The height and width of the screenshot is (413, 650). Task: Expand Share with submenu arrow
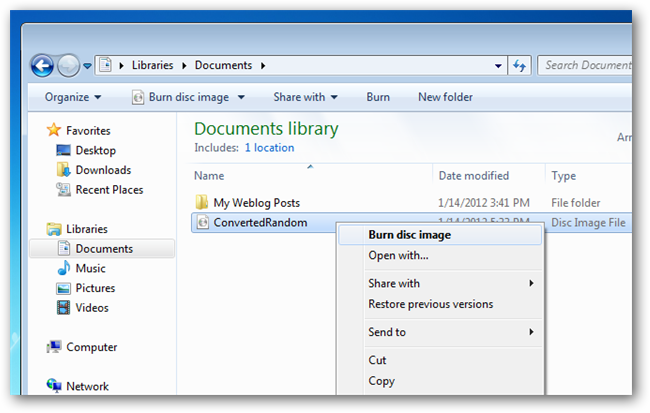click(531, 283)
